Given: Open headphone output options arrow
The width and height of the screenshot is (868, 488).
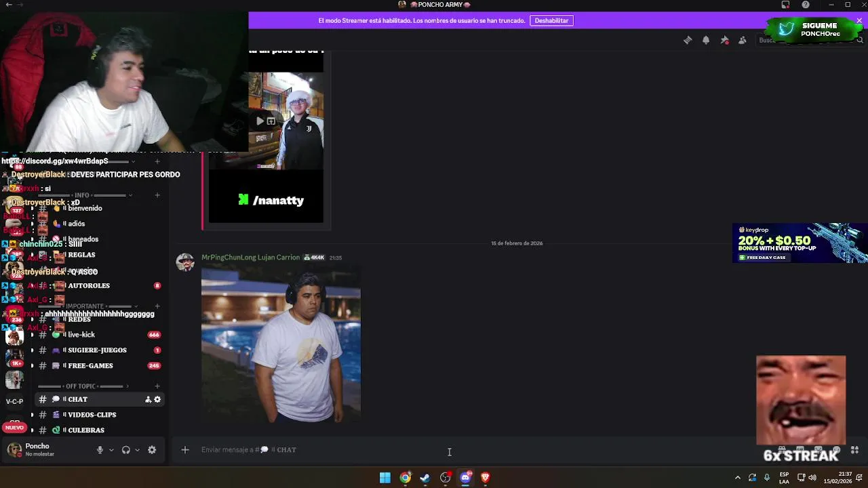Looking at the screenshot, I should pos(137,449).
